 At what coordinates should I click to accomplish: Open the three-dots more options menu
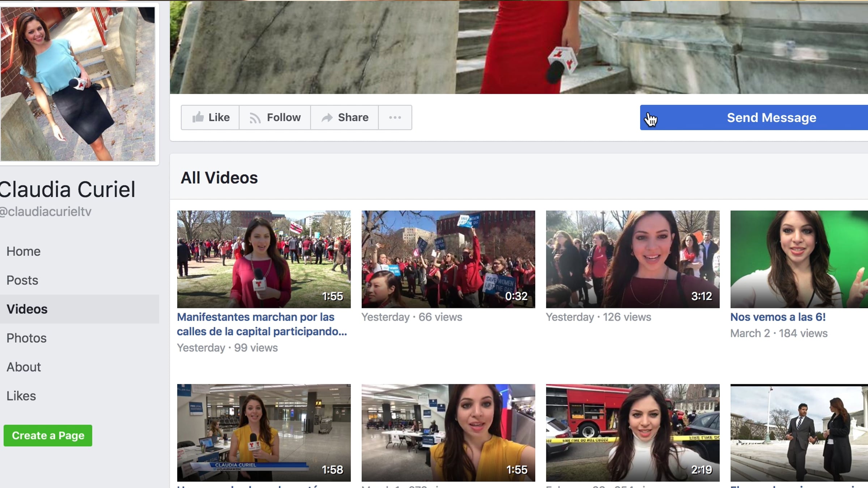click(395, 117)
